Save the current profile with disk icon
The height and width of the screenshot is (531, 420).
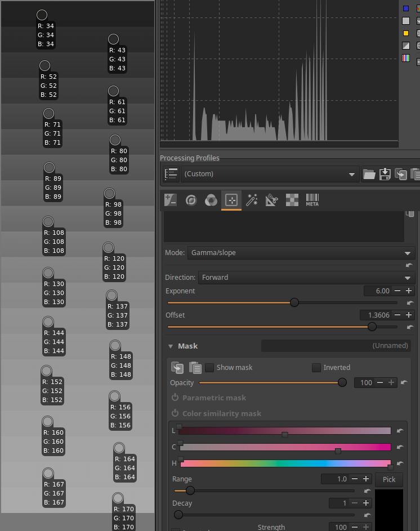tap(385, 174)
